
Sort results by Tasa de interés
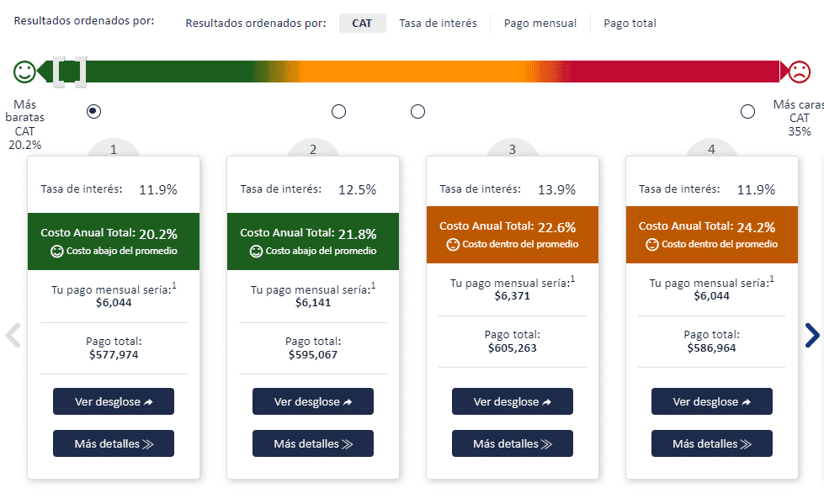[438, 24]
